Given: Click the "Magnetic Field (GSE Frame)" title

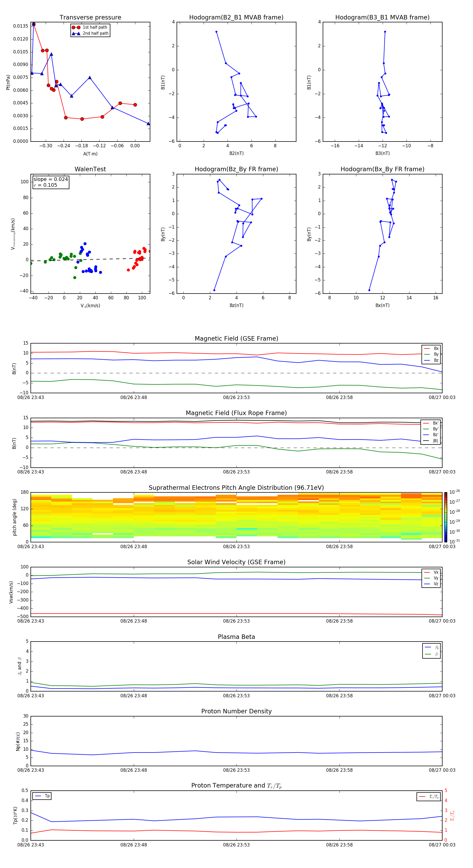Looking at the screenshot, I should [x=236, y=339].
